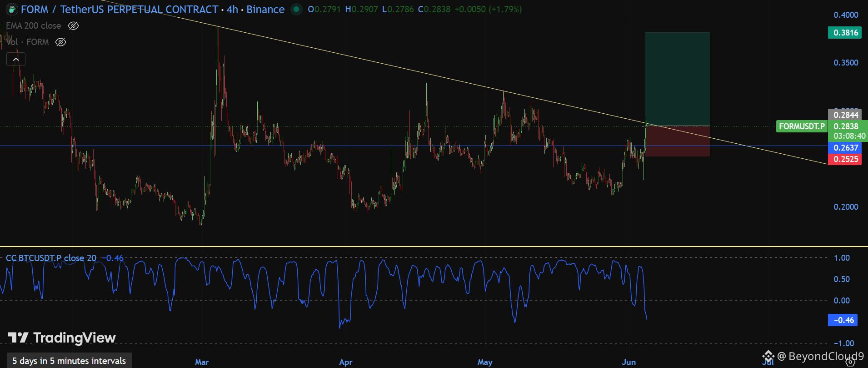
Task: Click the open value O0.2791
Action: (x=324, y=9)
